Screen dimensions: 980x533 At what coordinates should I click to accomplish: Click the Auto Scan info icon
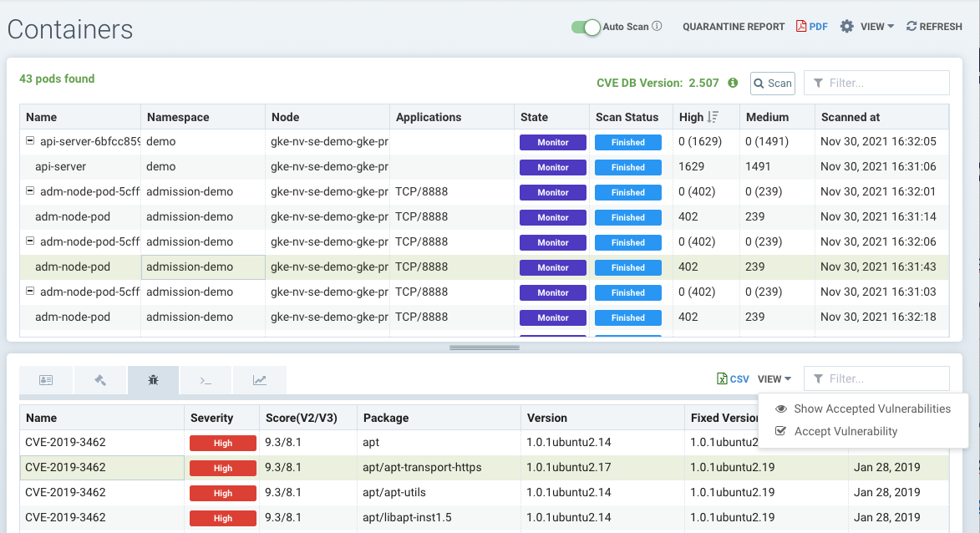(x=657, y=26)
